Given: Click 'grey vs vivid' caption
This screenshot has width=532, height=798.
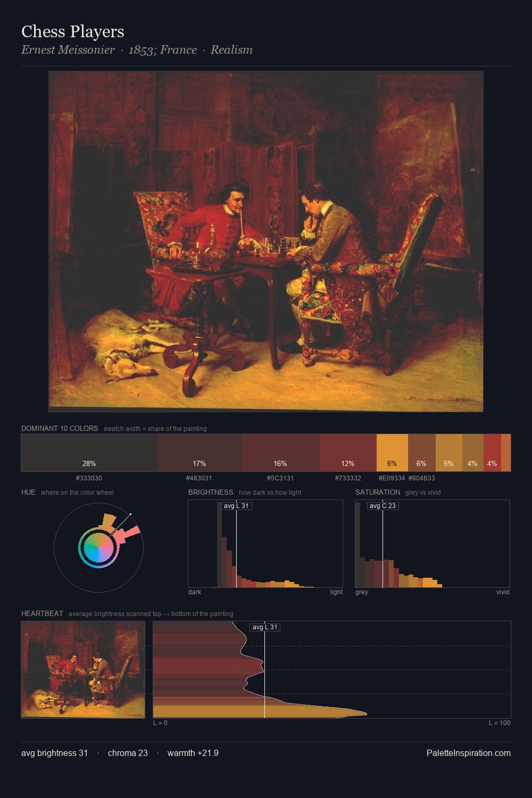Looking at the screenshot, I should [423, 492].
